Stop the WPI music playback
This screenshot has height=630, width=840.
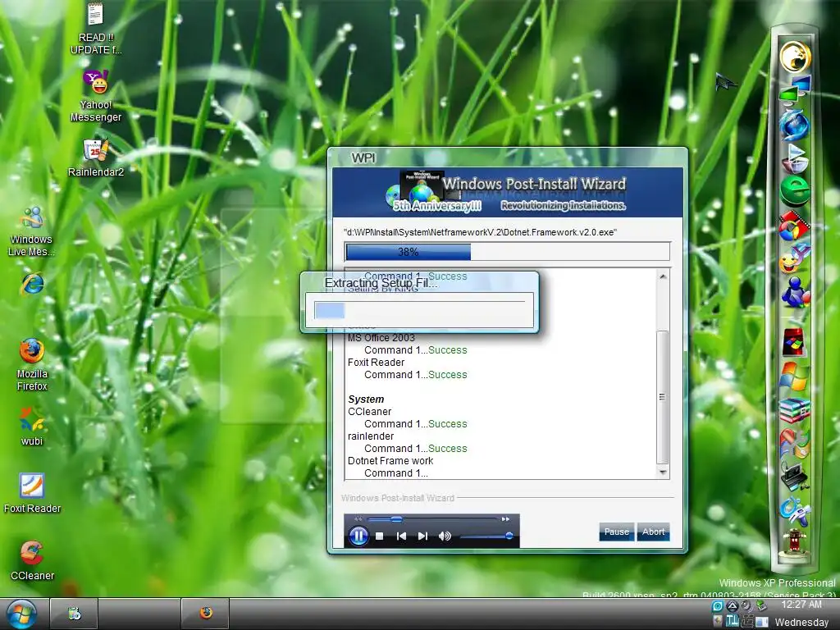[x=379, y=536]
